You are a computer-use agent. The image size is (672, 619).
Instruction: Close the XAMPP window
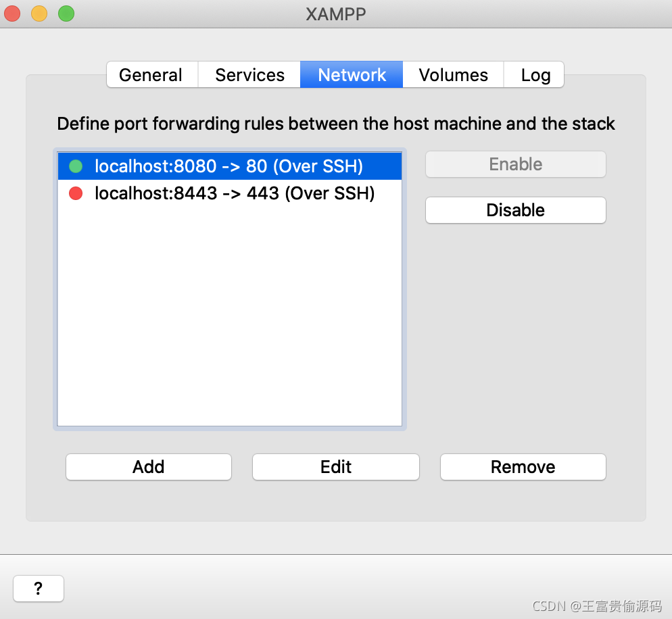pyautogui.click(x=12, y=14)
